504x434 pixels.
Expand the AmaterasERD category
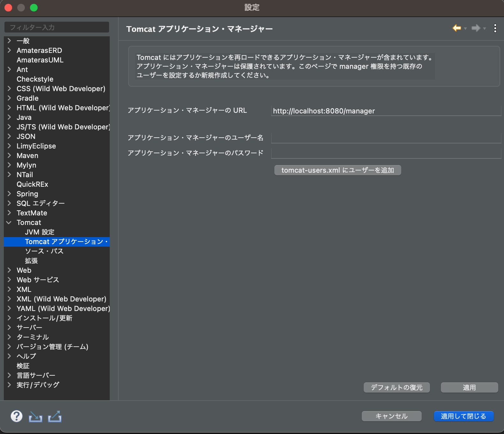(x=9, y=50)
